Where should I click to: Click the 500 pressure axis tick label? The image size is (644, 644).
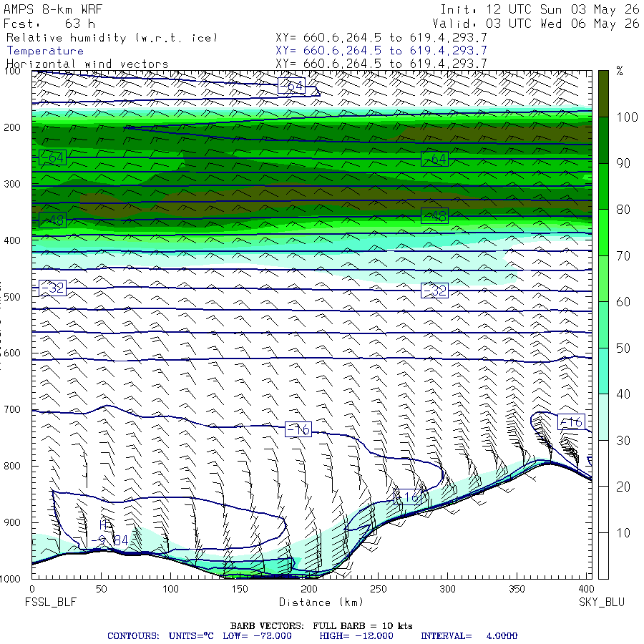[12, 296]
